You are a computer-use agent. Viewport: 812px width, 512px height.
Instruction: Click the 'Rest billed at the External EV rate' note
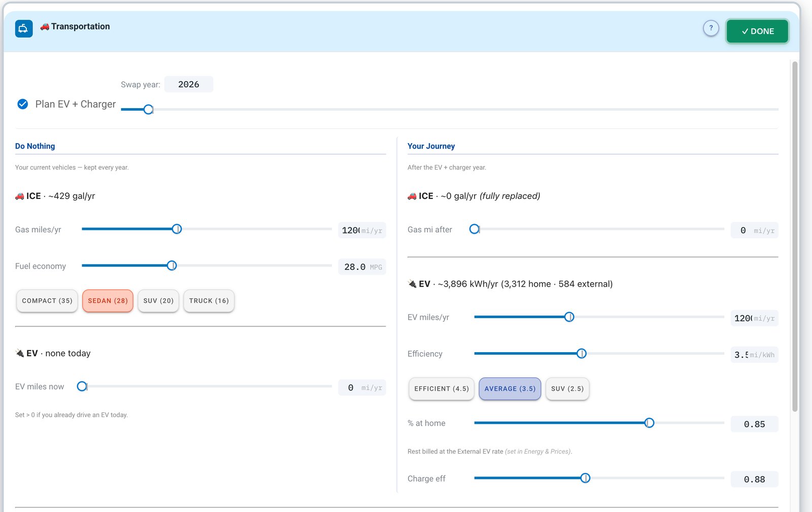(x=490, y=452)
